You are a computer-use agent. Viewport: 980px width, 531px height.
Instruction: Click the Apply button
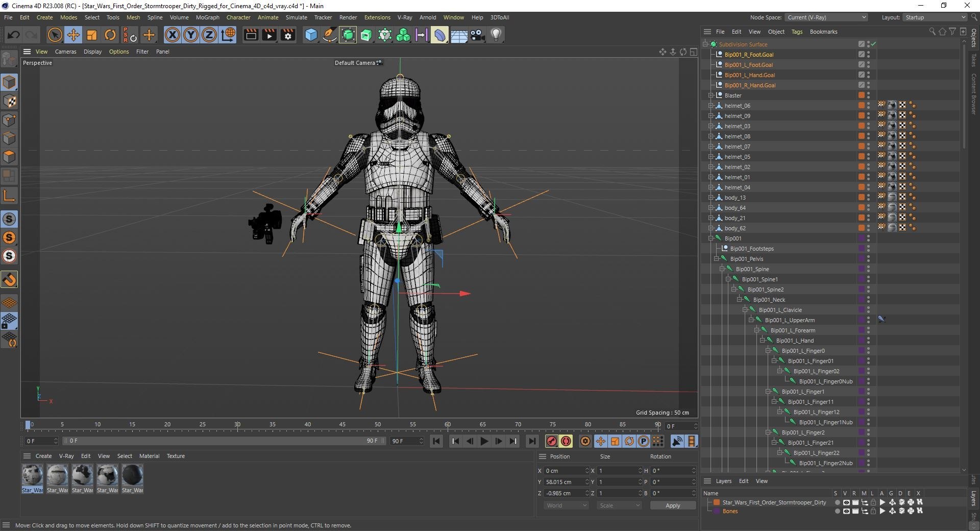click(x=673, y=505)
